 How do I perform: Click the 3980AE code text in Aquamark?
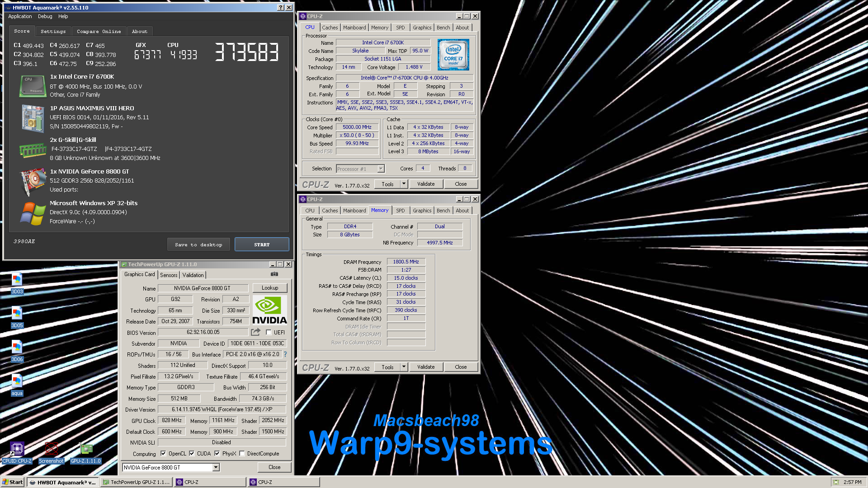tap(24, 241)
